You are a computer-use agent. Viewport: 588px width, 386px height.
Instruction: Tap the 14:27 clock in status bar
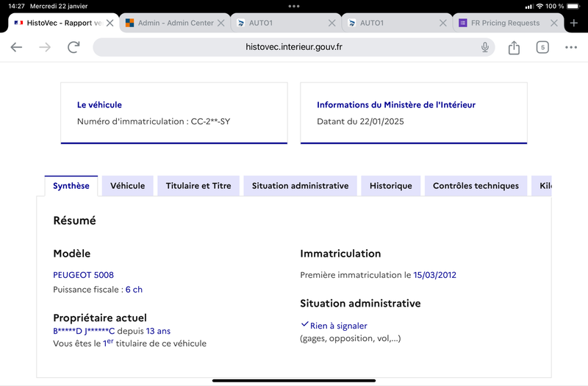(16, 6)
